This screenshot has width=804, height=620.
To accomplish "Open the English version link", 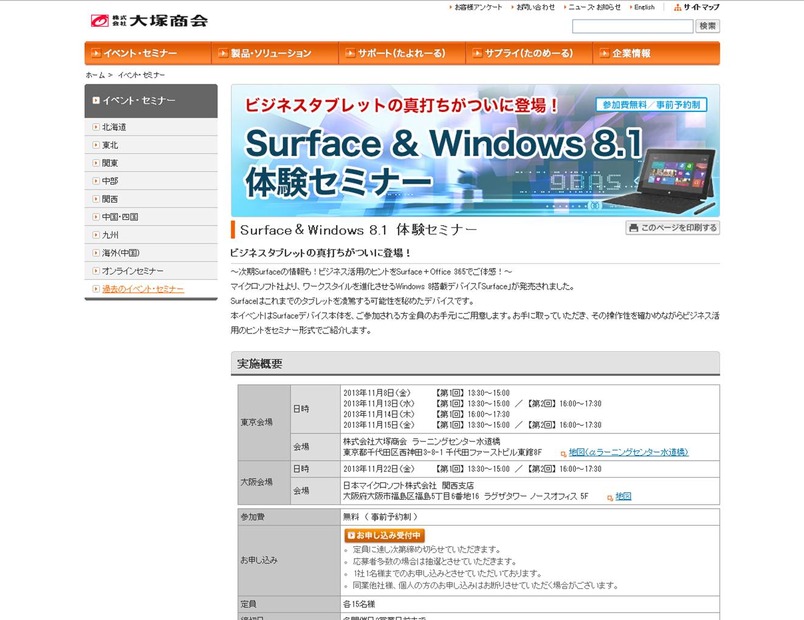I will 644,7.
